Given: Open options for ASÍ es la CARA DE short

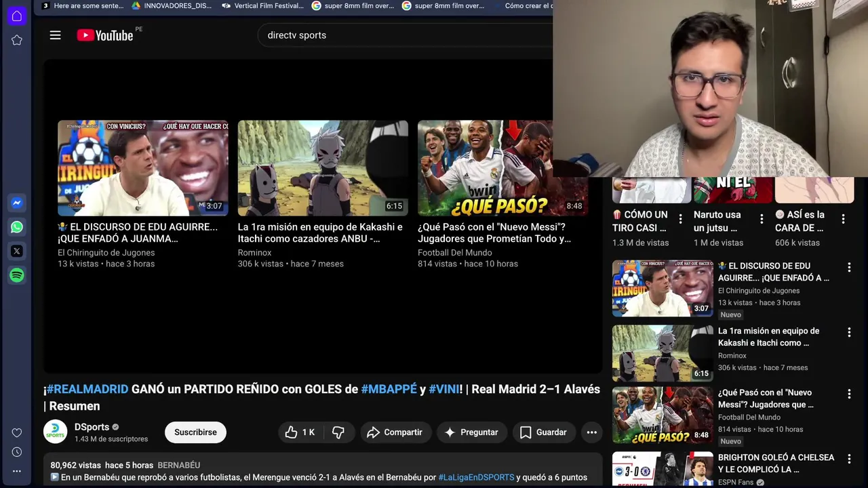Looking at the screenshot, I should (x=843, y=219).
